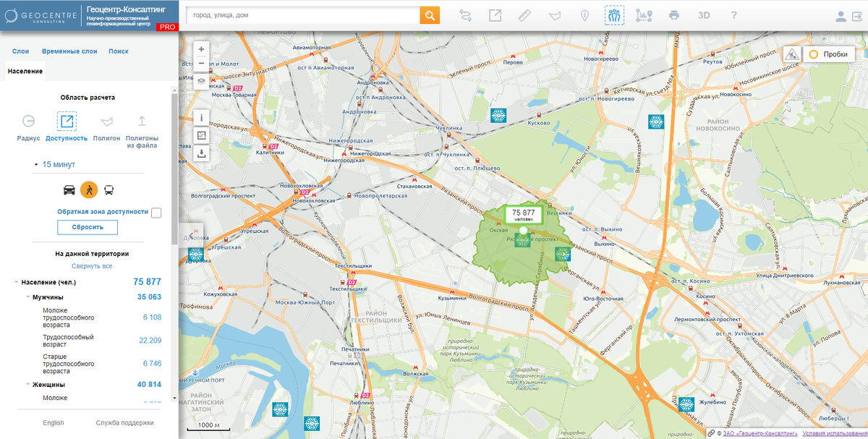This screenshot has height=439, width=868.
Task: Select the Население tab
Action: click(x=25, y=71)
